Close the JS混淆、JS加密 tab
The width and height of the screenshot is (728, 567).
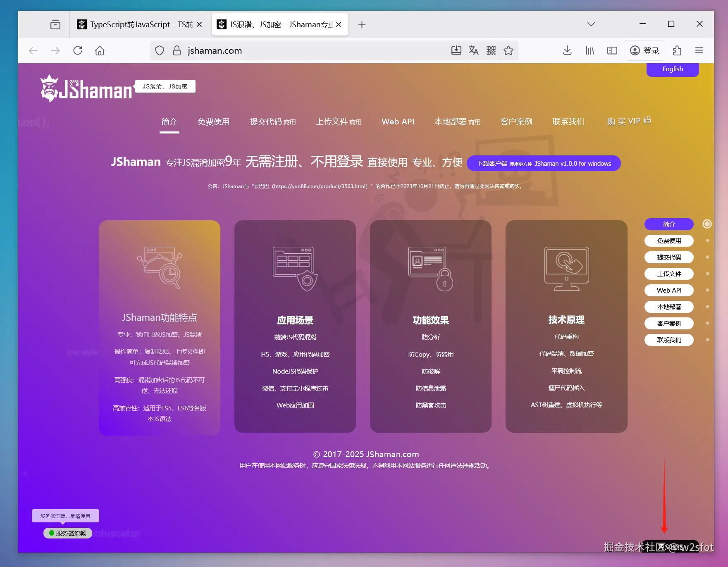point(339,24)
